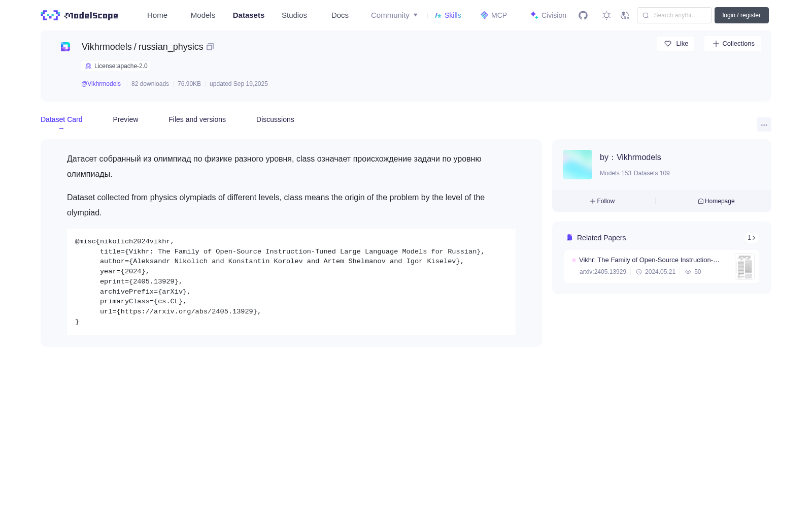Copy dataset name with the copy icon
Image resolution: width=812 pixels, height=508 pixels.
(x=210, y=47)
